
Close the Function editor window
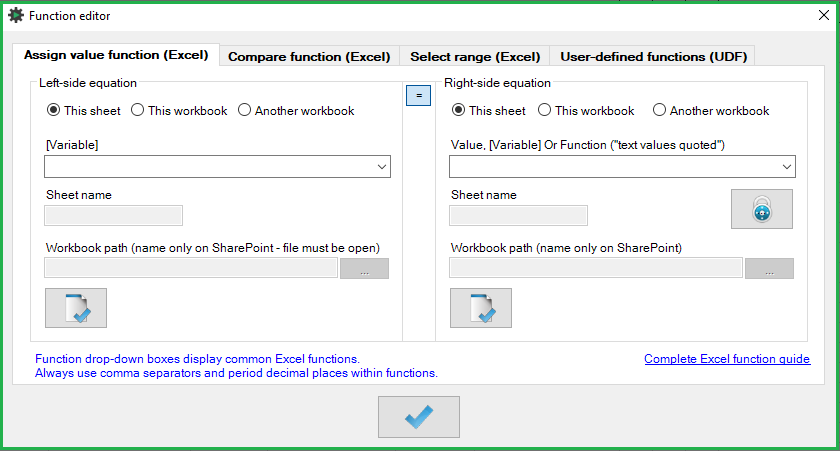point(824,15)
